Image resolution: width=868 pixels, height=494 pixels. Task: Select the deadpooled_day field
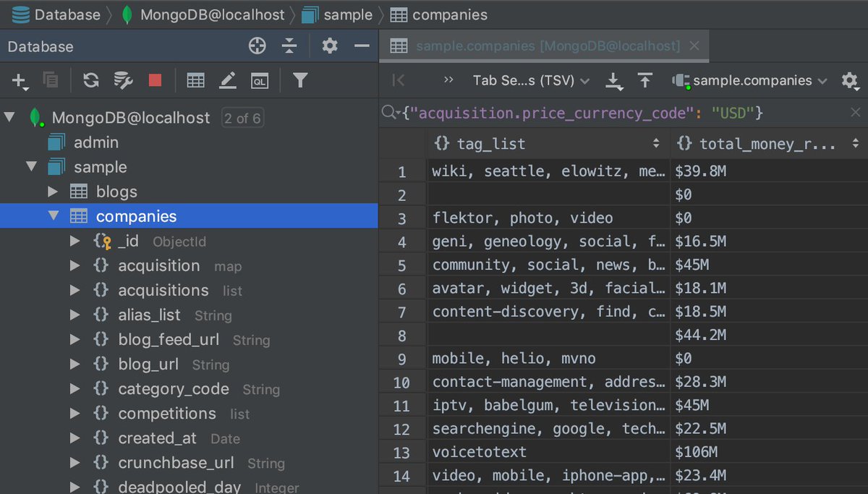click(179, 487)
